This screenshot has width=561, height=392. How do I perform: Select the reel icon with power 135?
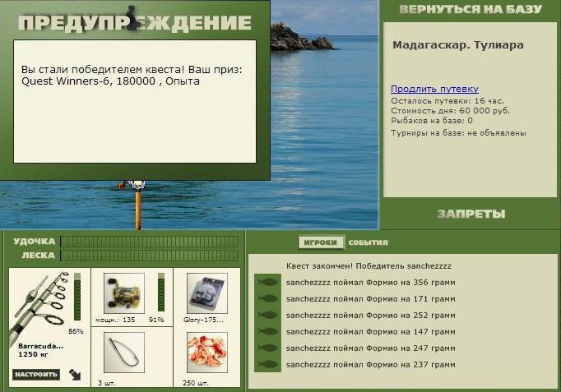[x=123, y=293]
